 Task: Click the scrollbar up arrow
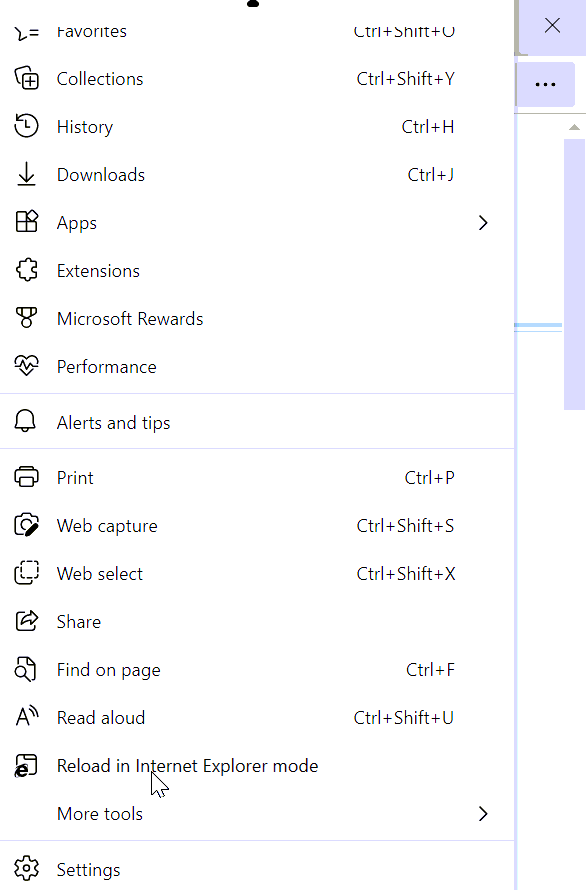pos(574,127)
